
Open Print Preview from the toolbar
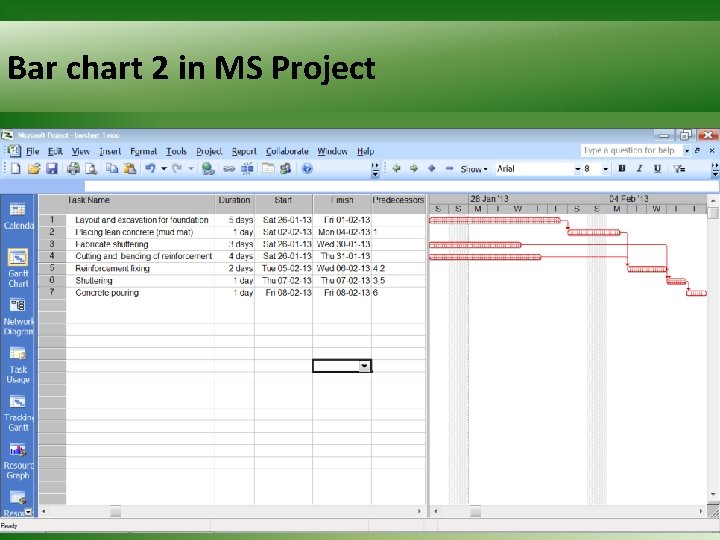pos(91,169)
